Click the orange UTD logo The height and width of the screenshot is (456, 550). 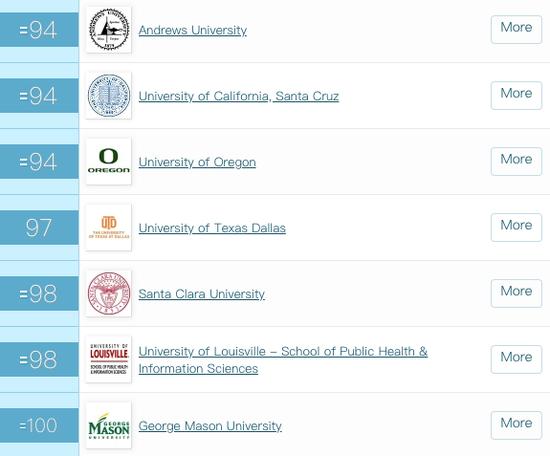109,227
